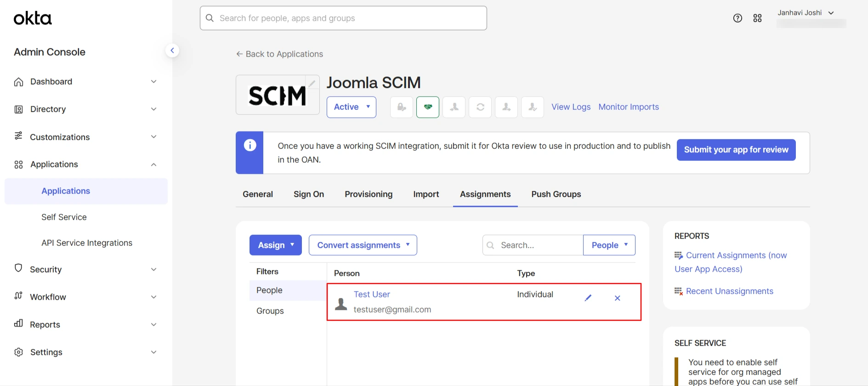Click the pencil icon on the SCIM logo

pyautogui.click(x=312, y=83)
